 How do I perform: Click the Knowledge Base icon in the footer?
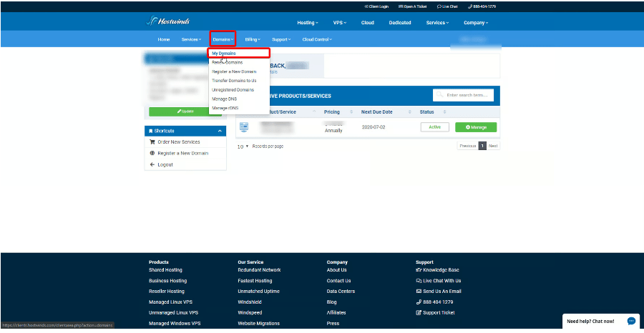419,270
